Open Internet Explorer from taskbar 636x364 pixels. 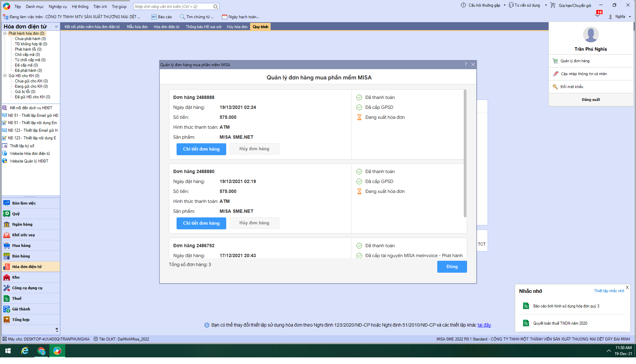coord(25,351)
